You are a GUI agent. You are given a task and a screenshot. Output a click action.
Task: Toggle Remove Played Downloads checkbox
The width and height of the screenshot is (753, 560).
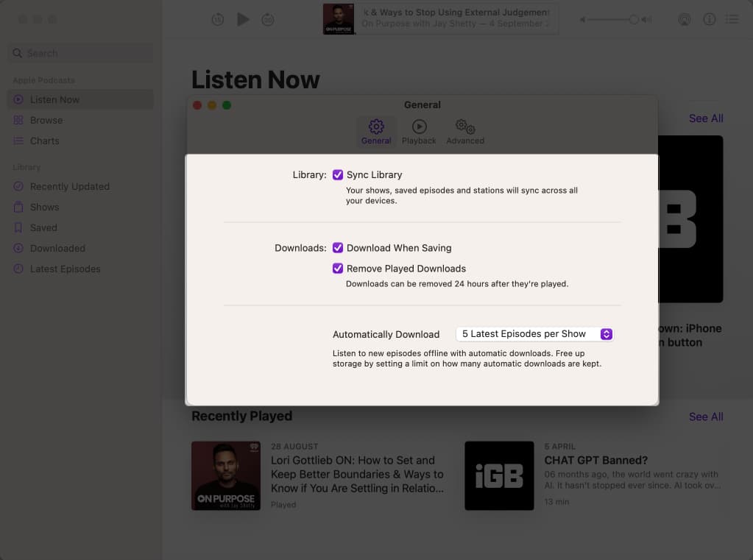tap(338, 269)
